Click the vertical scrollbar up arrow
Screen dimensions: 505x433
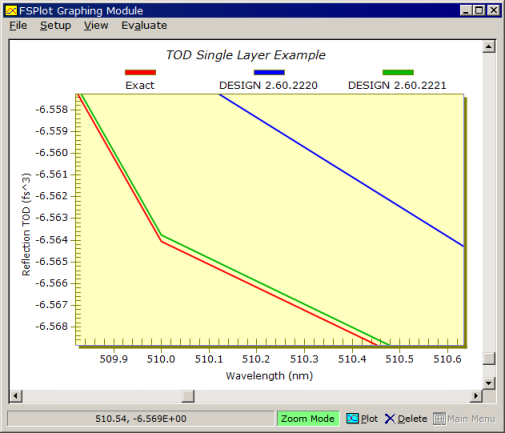[x=489, y=47]
